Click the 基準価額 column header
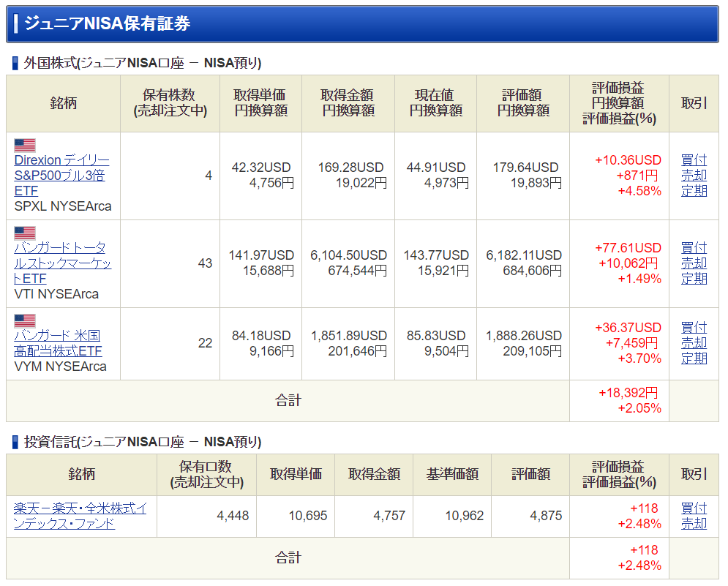The image size is (728, 586). (x=452, y=475)
